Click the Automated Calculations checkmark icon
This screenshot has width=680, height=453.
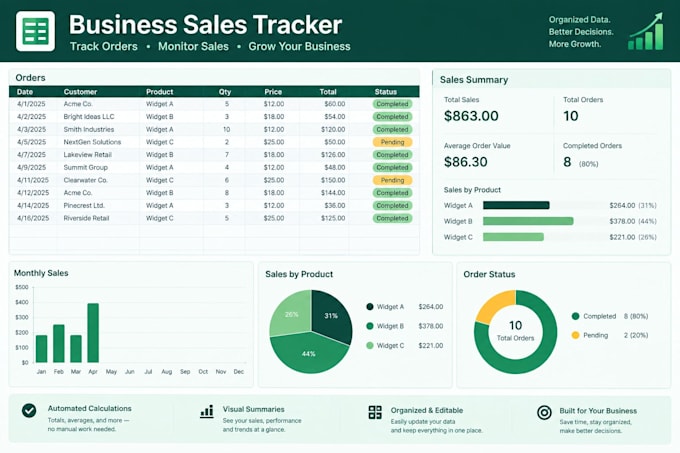(x=29, y=410)
